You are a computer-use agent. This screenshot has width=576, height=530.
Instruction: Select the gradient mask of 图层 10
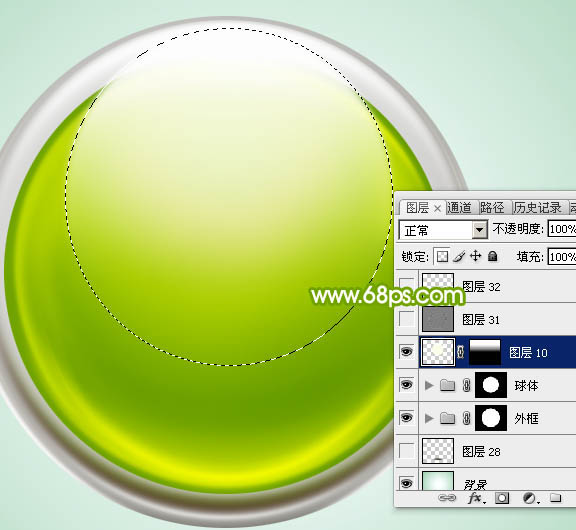(x=485, y=352)
